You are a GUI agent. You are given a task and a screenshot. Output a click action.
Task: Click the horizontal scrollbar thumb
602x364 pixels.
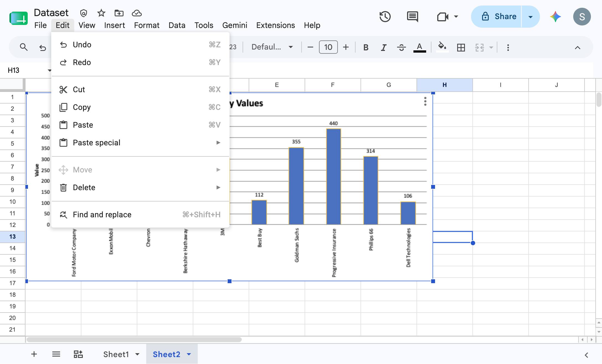coord(134,339)
